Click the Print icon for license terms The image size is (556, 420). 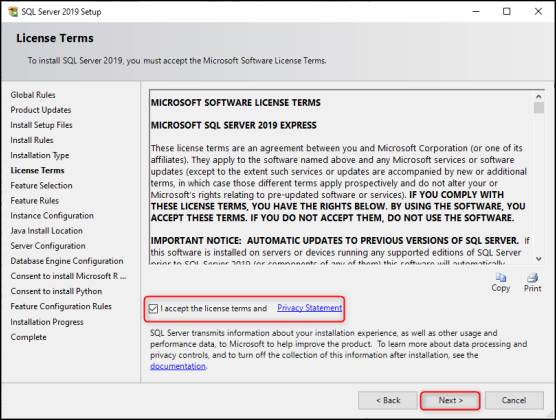click(532, 277)
